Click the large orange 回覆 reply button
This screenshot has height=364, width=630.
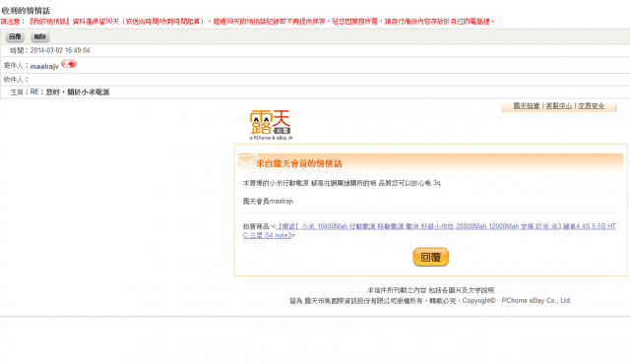point(431,257)
